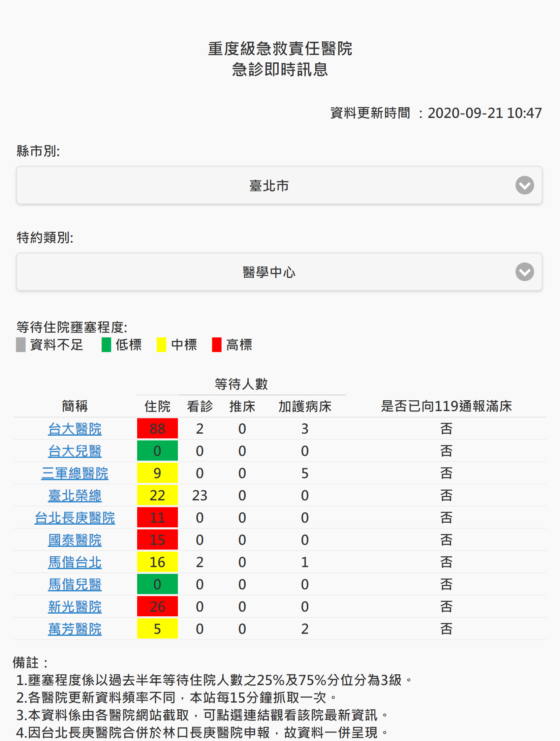The width and height of the screenshot is (560, 741).
Task: Click the 否 value in 台大醫院 row
Action: pos(446,429)
